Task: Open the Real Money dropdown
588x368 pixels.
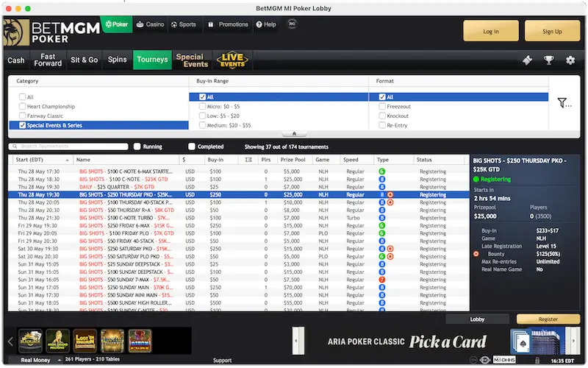Action: point(40,360)
